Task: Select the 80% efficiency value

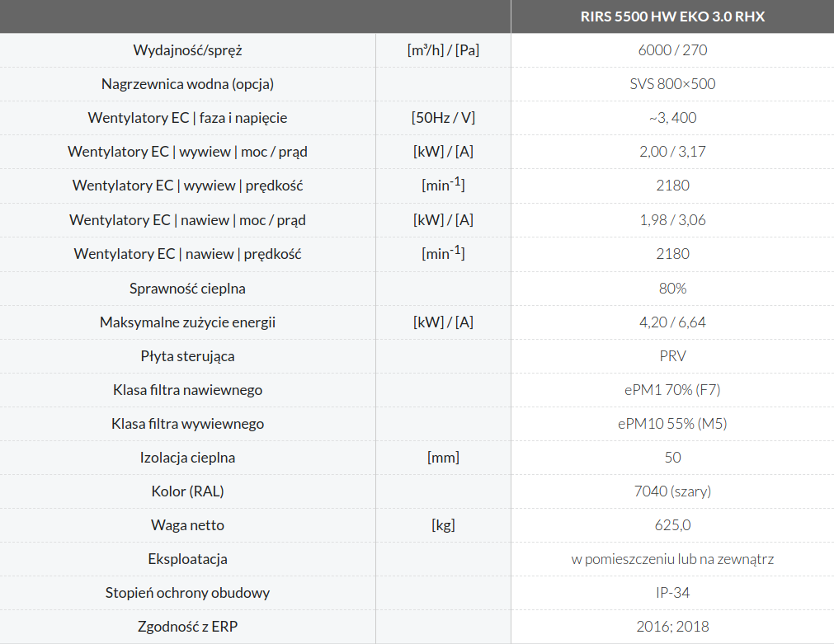Action: (672, 289)
